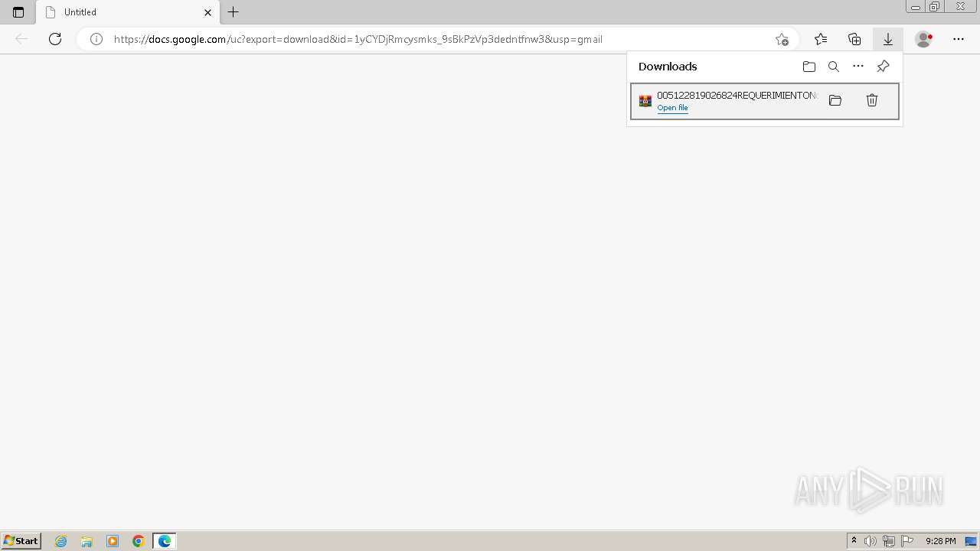
Task: Open the volume speaker tray icon
Action: (871, 541)
